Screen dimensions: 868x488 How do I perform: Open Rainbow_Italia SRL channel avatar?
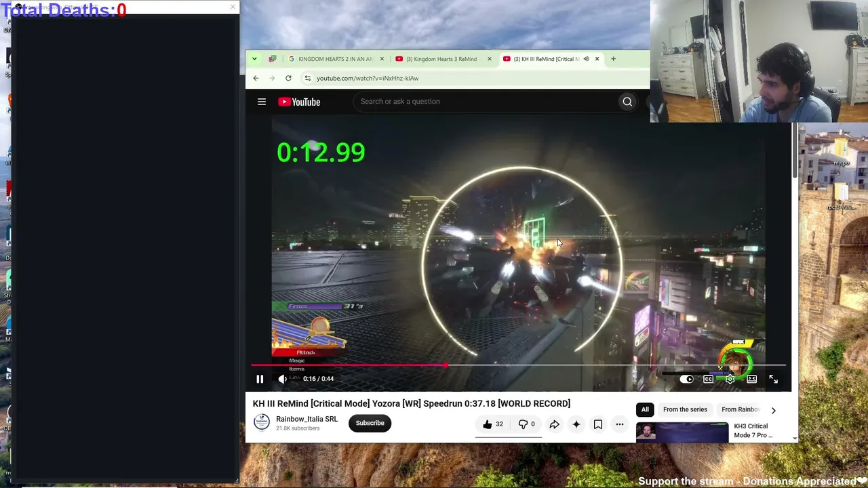[261, 423]
